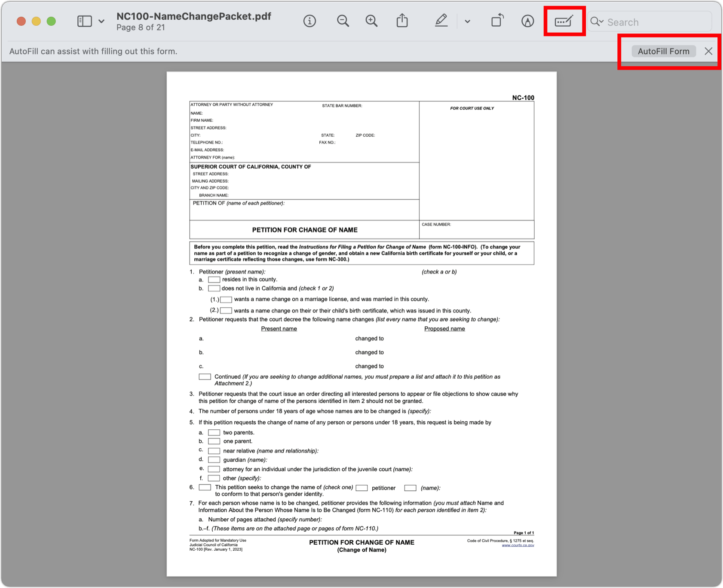Check the 'Continued' attachment checkbox
The height and width of the screenshot is (588, 723).
(x=204, y=376)
